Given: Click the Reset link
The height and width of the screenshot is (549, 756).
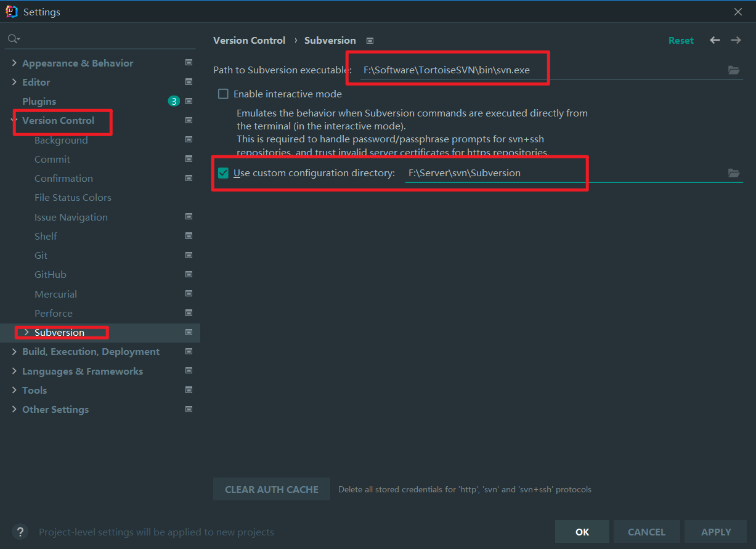Looking at the screenshot, I should point(681,40).
